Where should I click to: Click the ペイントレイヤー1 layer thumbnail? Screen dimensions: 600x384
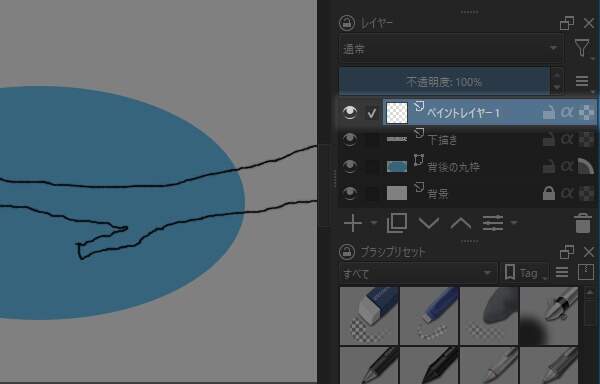click(x=397, y=113)
